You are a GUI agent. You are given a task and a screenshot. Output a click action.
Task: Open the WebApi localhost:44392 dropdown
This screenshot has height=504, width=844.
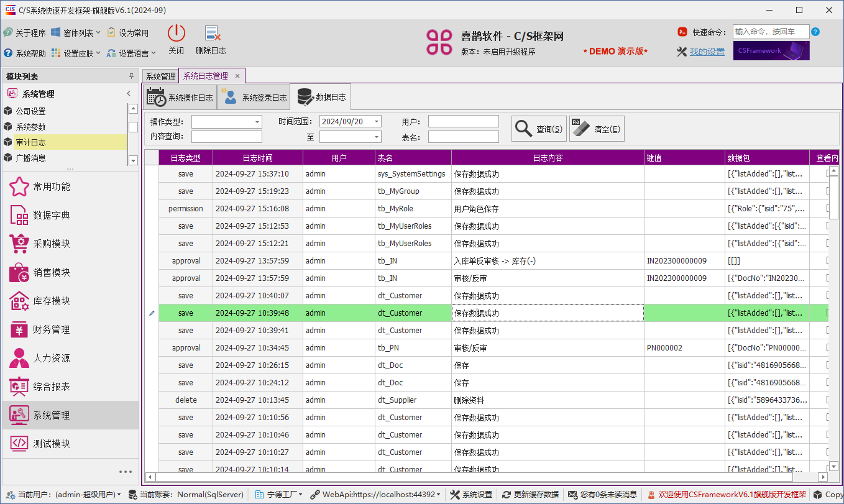click(x=377, y=495)
